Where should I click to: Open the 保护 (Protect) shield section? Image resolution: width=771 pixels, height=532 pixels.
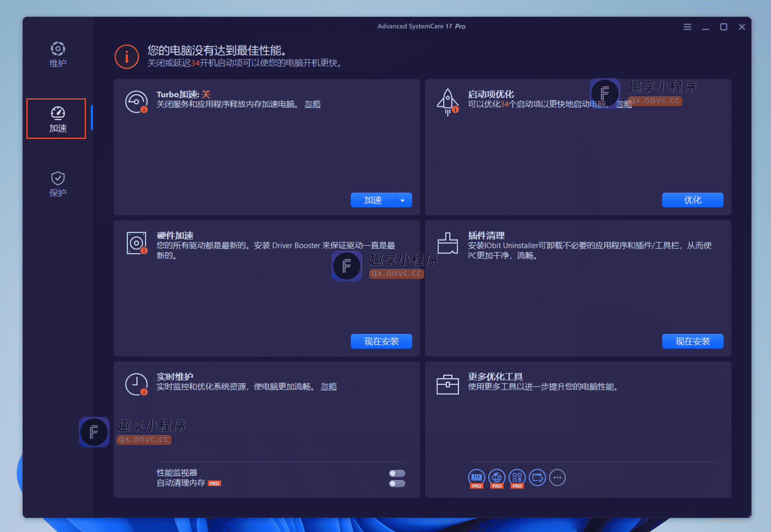tap(58, 184)
